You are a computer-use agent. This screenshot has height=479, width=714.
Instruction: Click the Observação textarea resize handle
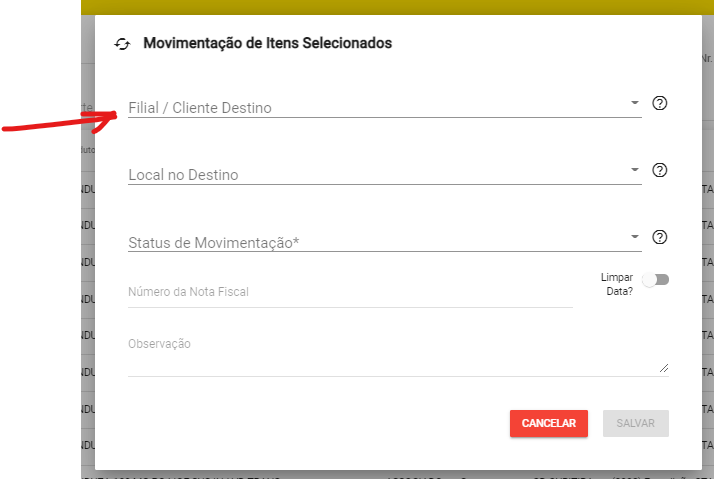[664, 368]
